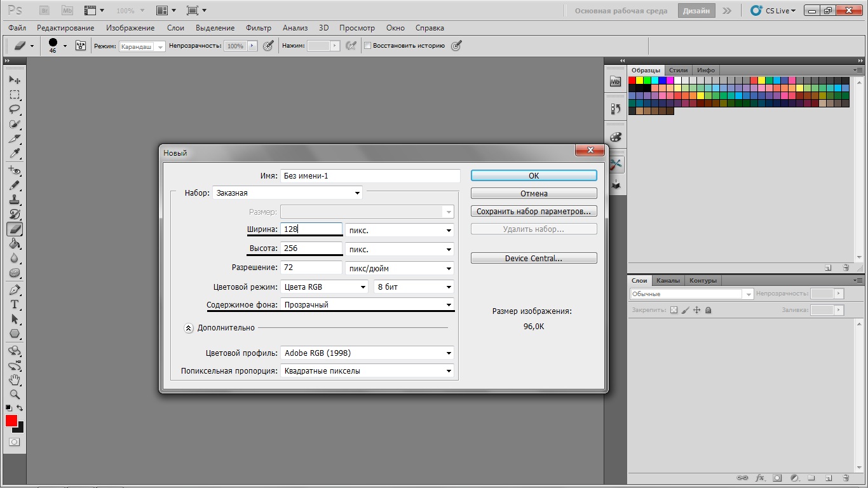Click the red foreground color swatch
868x488 pixels.
pos(11,421)
